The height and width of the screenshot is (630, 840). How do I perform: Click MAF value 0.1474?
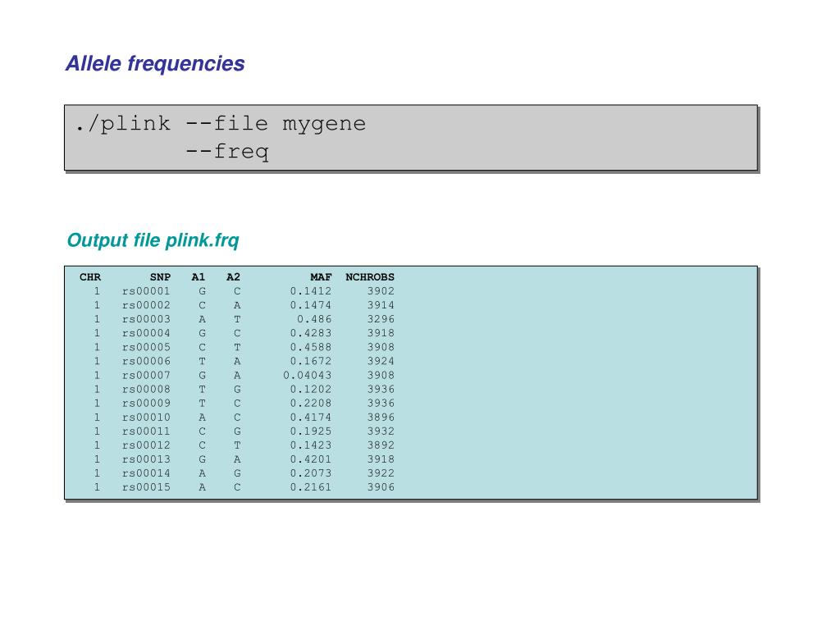tap(311, 305)
